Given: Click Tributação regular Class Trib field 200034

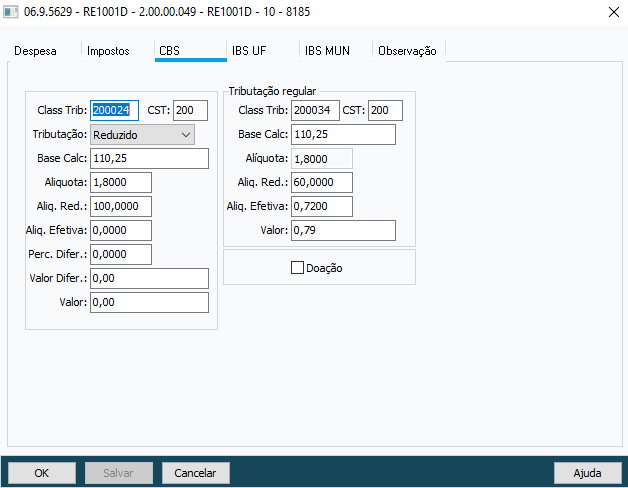Looking at the screenshot, I should [x=315, y=110].
